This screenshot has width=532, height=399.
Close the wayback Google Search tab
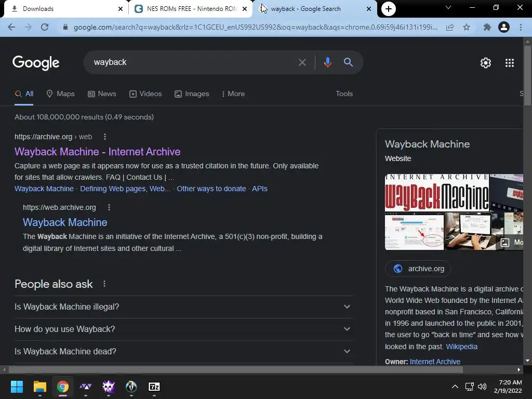pos(369,9)
